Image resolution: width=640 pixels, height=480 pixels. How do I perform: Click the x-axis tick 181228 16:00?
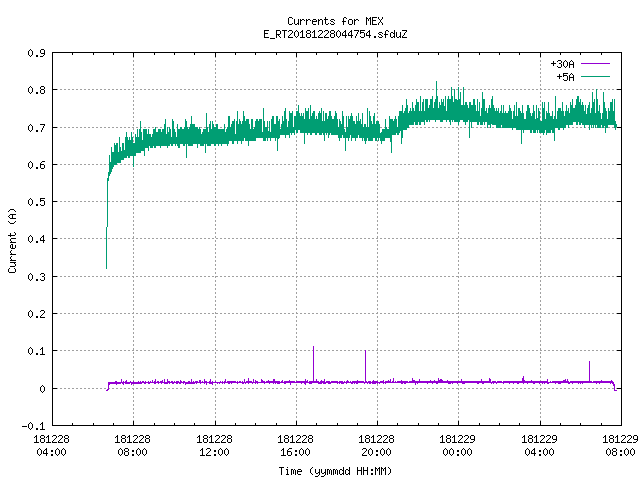(295, 445)
